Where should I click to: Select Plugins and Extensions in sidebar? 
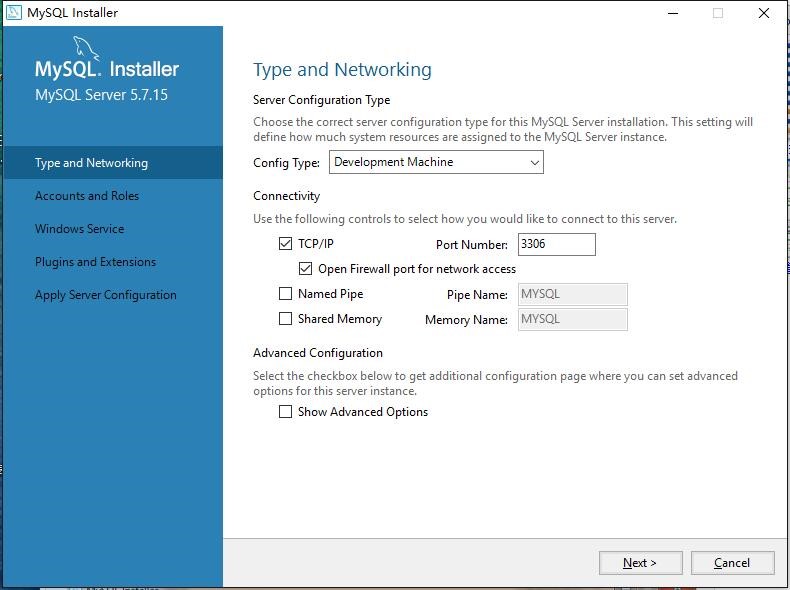pos(95,262)
